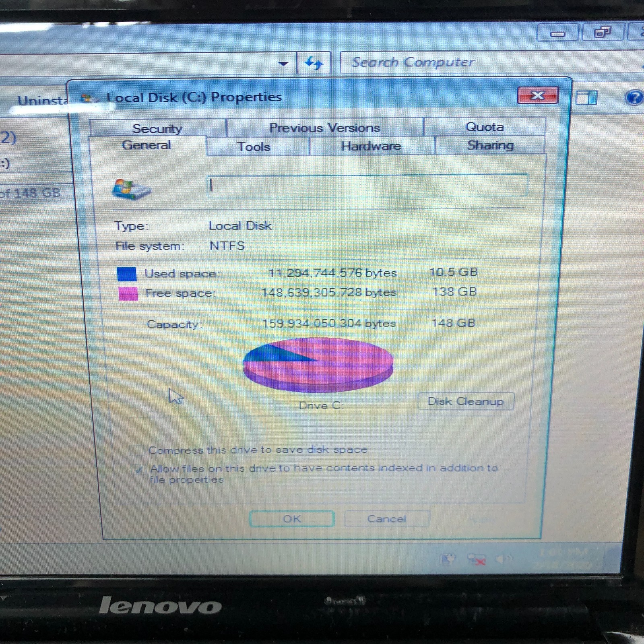Restore down the Explorer window

click(602, 32)
